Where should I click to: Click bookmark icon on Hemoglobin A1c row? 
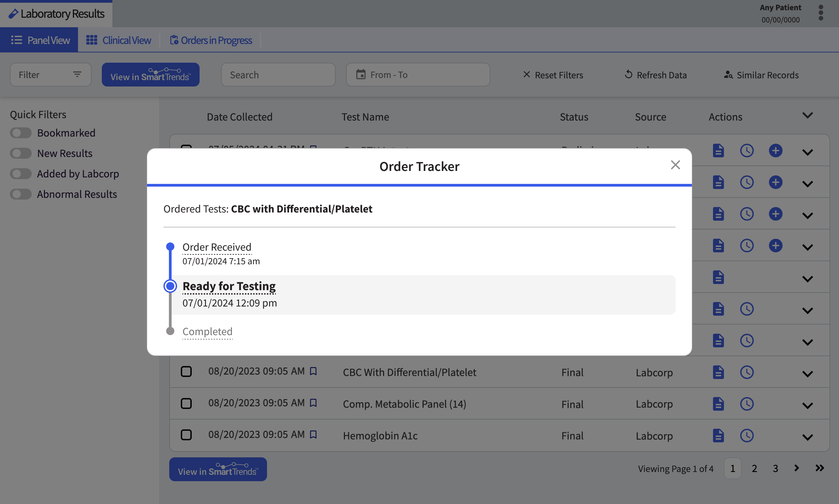[x=313, y=435]
